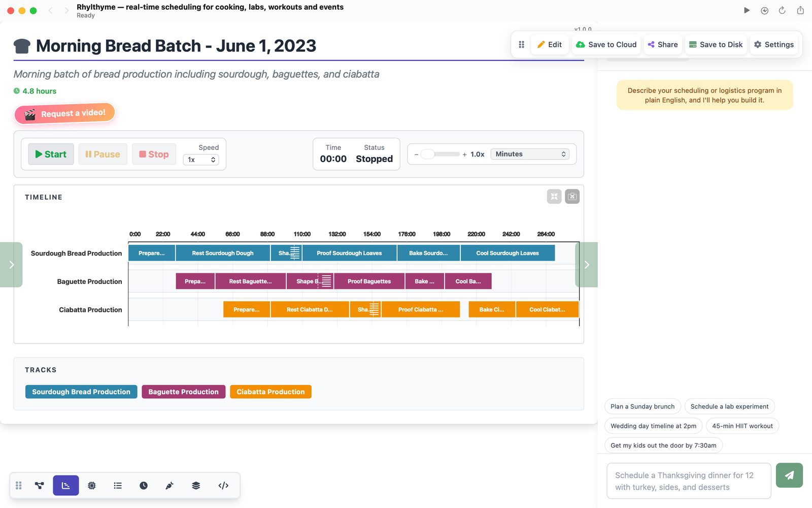Select the Bake Sourdough block
Image resolution: width=812 pixels, height=508 pixels.
pos(428,253)
